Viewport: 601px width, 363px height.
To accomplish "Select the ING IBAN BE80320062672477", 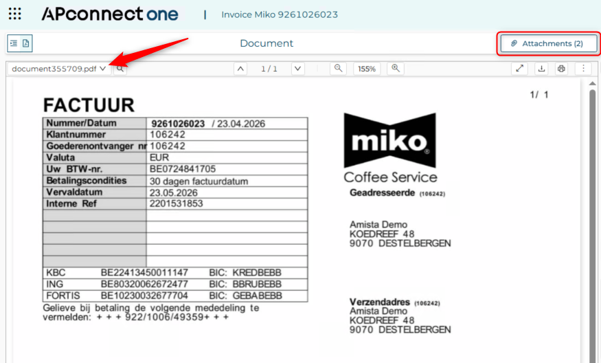I will click(x=144, y=284).
